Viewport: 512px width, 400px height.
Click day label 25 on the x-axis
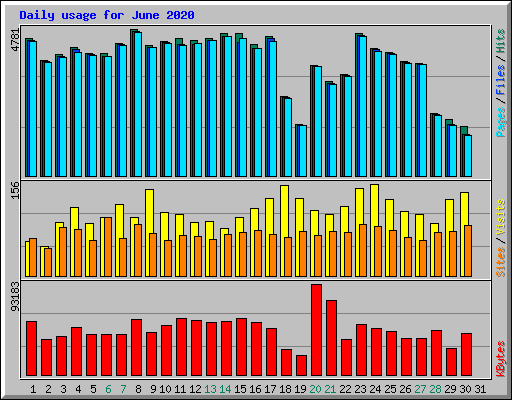[390, 389]
